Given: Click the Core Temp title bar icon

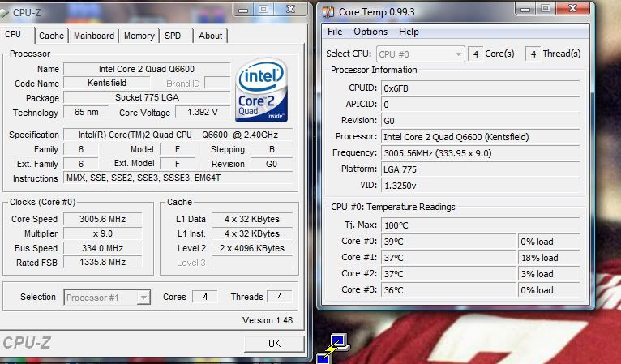Looking at the screenshot, I should 328,12.
